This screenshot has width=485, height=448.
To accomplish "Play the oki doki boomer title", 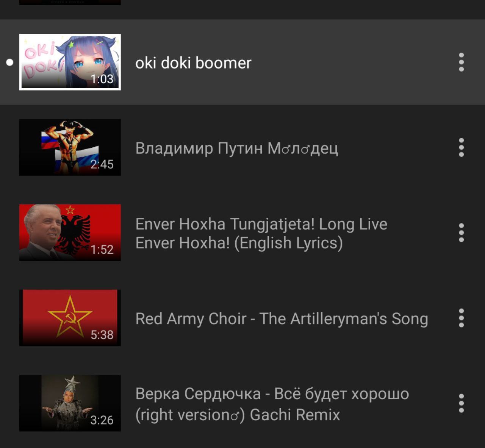I will tap(193, 63).
